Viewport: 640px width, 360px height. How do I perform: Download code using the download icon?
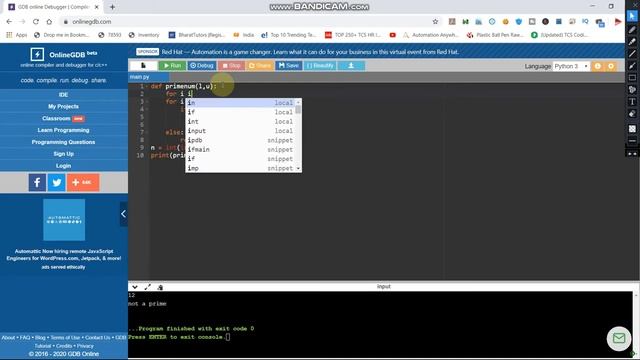pos(351,66)
